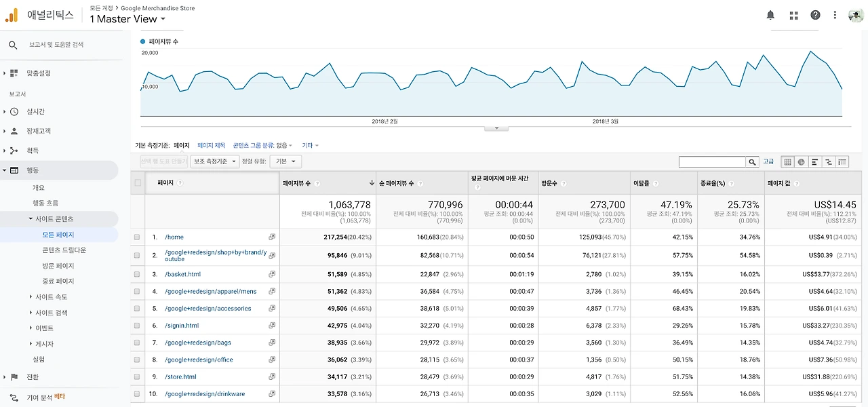
Task: Open /home page in new window icon
Action: [272, 237]
